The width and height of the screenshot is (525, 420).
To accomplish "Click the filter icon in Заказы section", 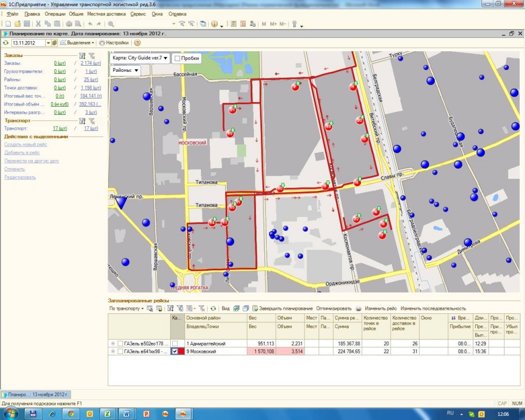I will tap(82, 56).
